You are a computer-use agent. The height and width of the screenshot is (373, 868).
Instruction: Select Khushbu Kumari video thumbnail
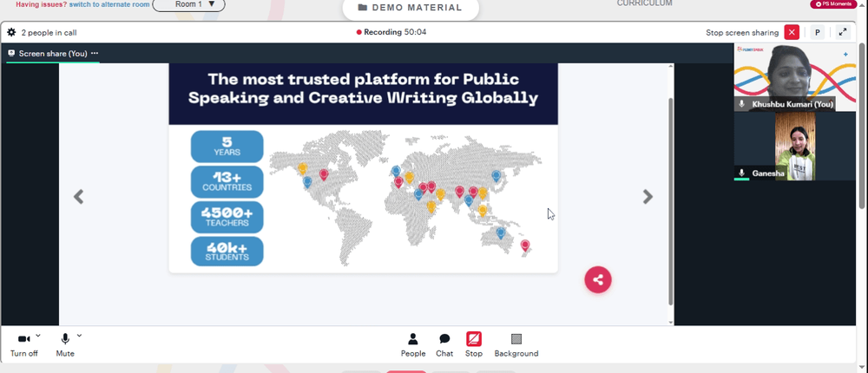coord(794,77)
